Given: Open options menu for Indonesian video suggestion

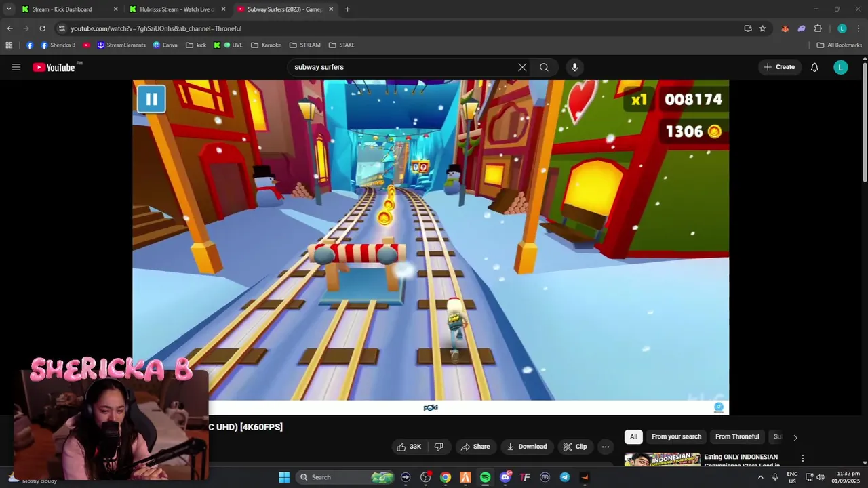Looking at the screenshot, I should (802, 458).
